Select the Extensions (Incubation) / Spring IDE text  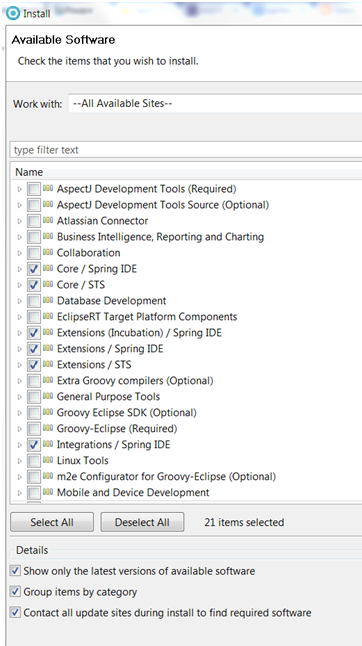coord(139,332)
